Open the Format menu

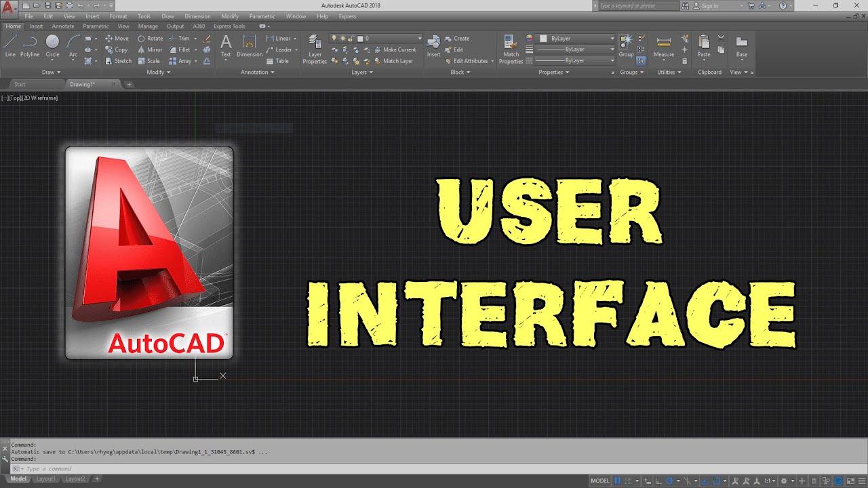click(x=118, y=16)
